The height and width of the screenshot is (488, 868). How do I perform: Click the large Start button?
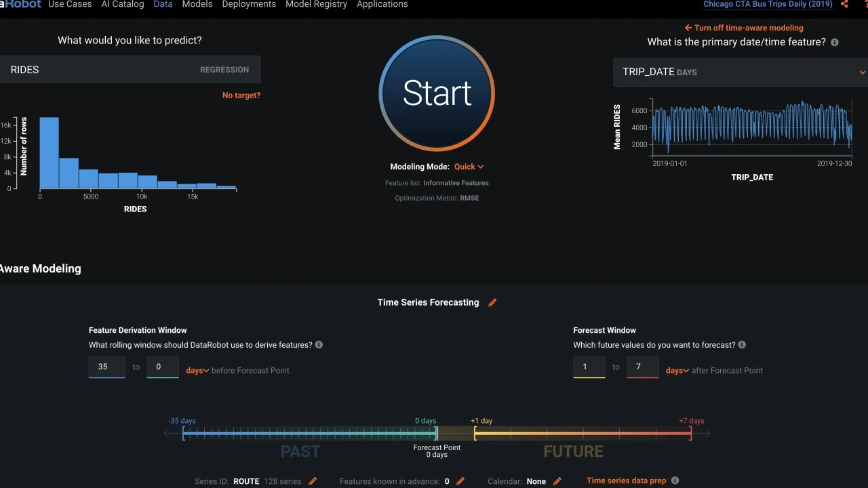point(437,93)
